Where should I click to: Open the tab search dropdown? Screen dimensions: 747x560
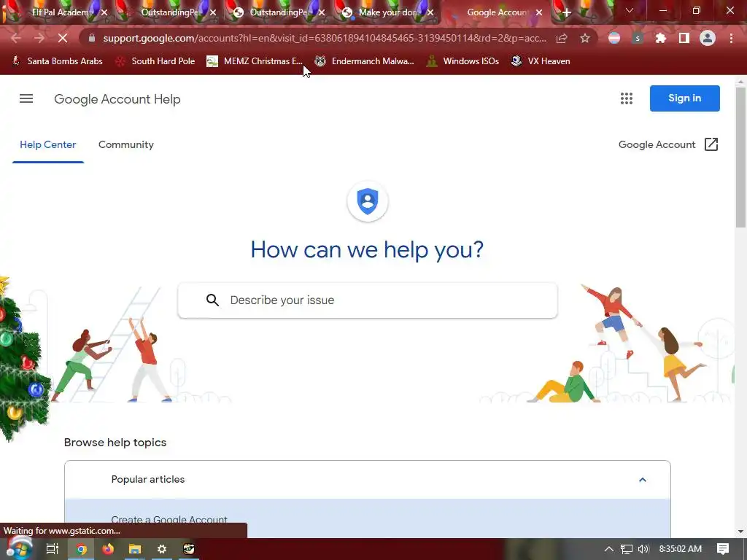630,10
